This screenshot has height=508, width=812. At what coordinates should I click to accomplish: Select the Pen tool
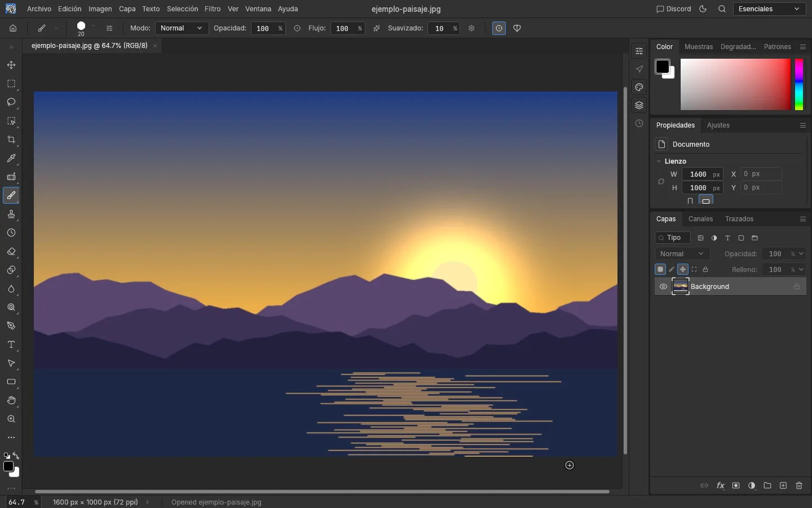coord(11,326)
